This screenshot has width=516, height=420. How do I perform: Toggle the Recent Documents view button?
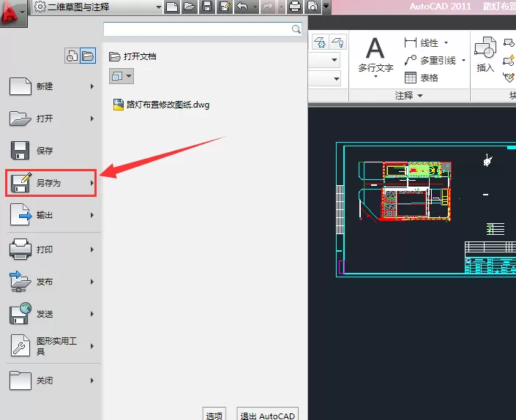click(x=72, y=56)
